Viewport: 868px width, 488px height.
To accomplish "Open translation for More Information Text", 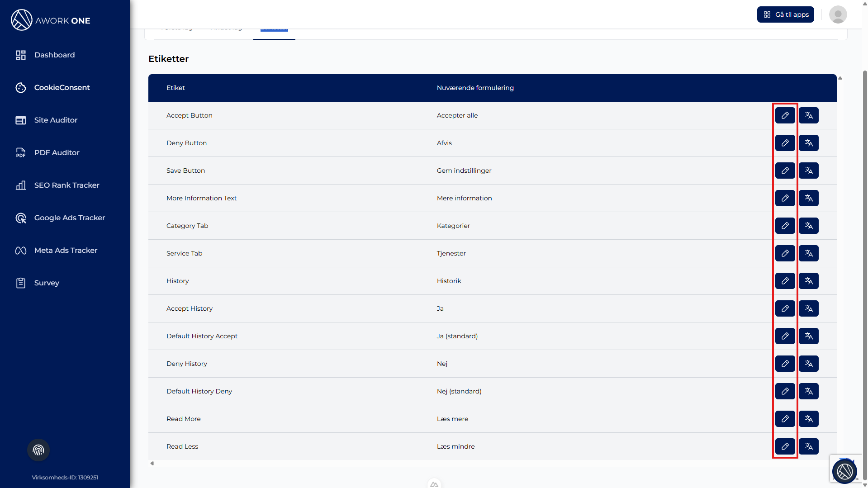I will tap(808, 198).
